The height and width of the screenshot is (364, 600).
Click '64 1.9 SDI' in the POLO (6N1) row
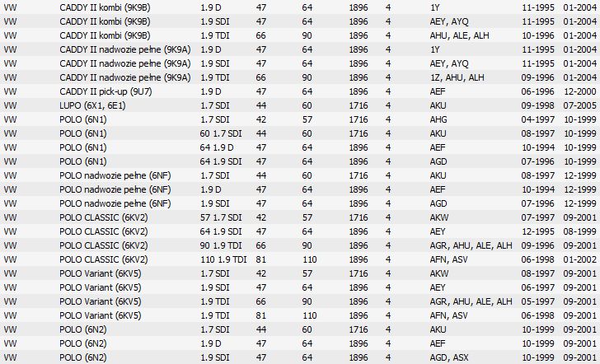click(221, 161)
